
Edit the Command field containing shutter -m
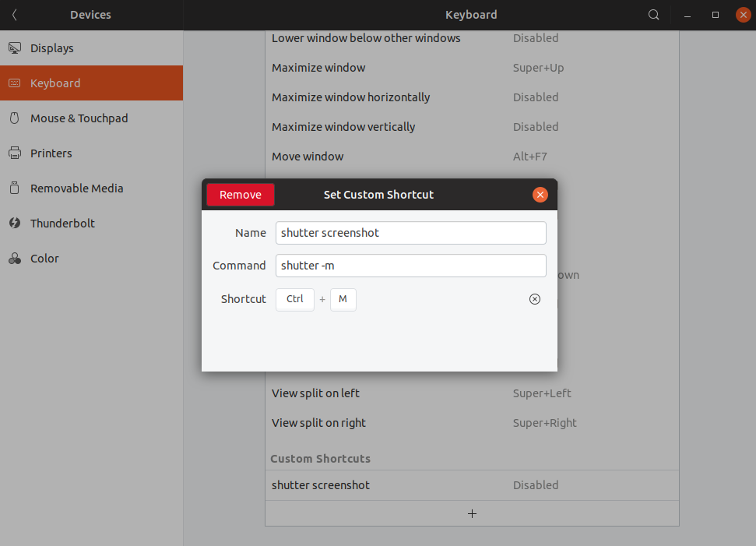click(x=410, y=266)
